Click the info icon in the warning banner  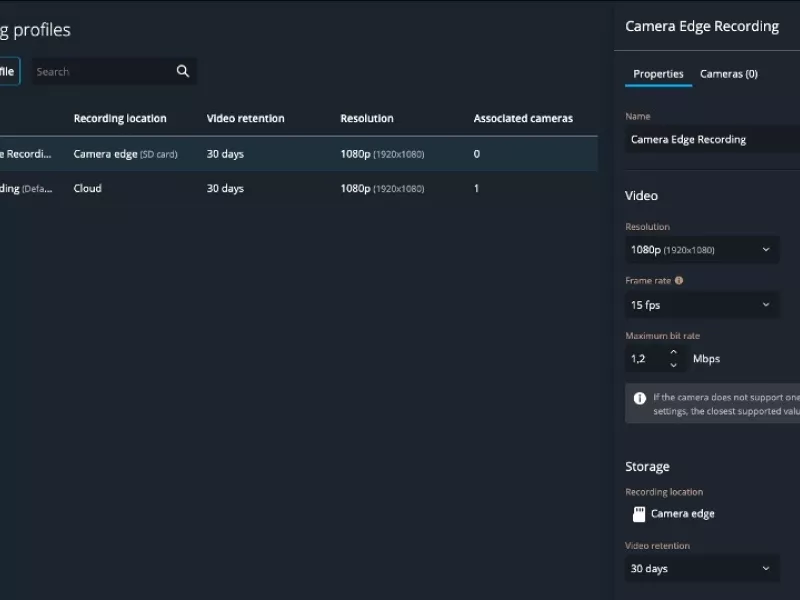coord(639,397)
